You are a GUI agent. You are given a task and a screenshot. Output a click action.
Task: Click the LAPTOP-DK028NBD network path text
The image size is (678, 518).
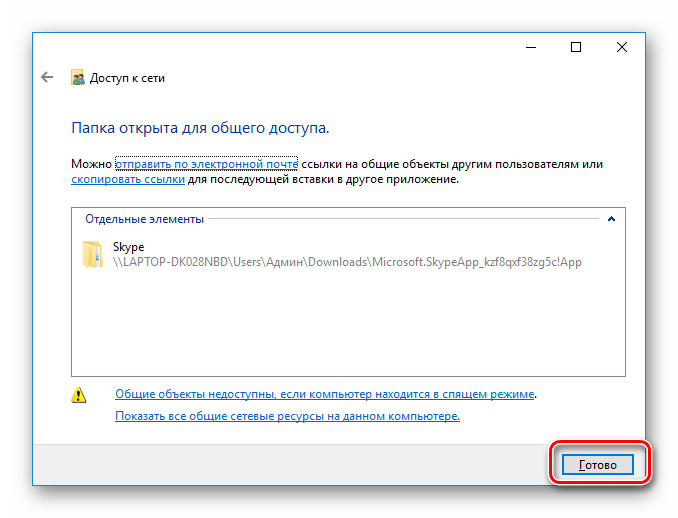(347, 262)
